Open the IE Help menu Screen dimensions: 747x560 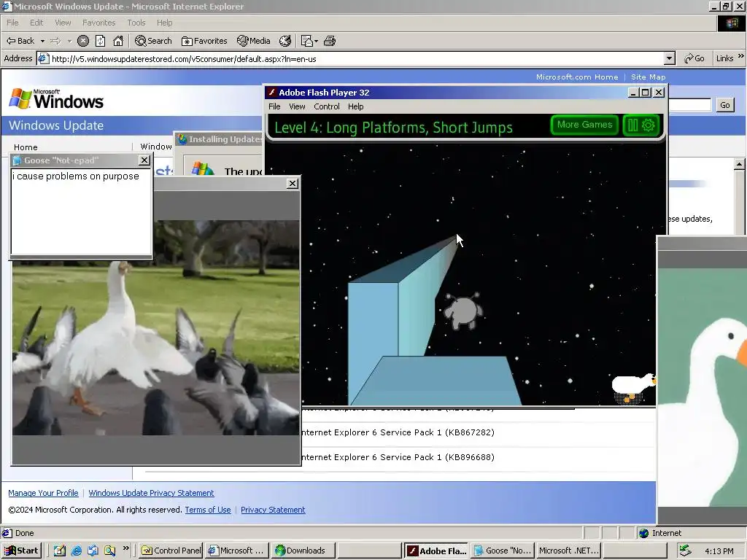(164, 23)
